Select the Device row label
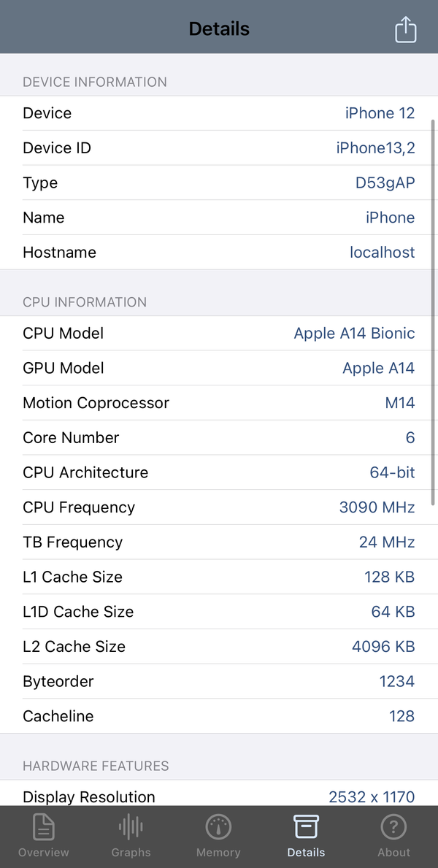 click(47, 113)
